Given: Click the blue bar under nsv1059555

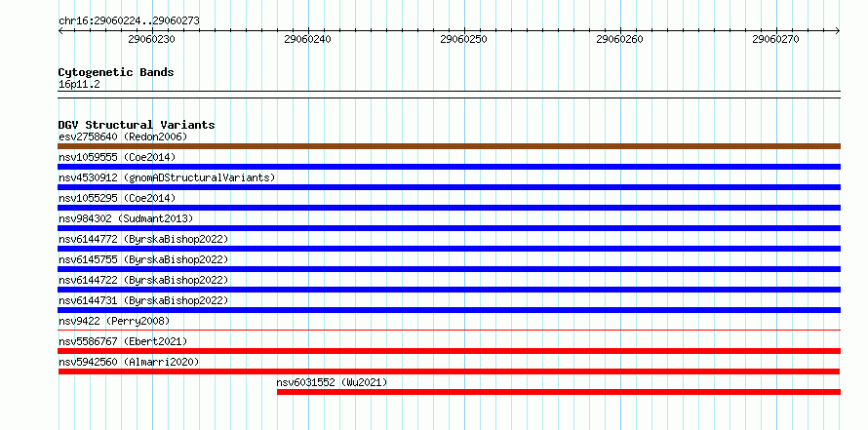Looking at the screenshot, I should [x=449, y=167].
